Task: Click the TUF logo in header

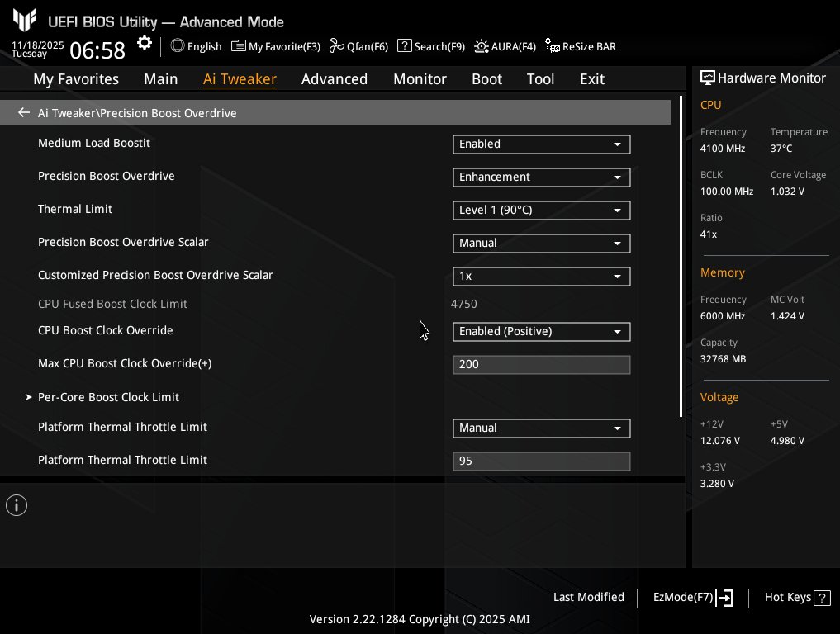Action: point(25,21)
